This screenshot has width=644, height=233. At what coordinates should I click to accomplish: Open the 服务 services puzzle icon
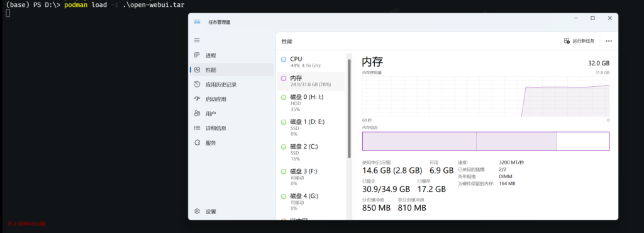click(x=197, y=142)
